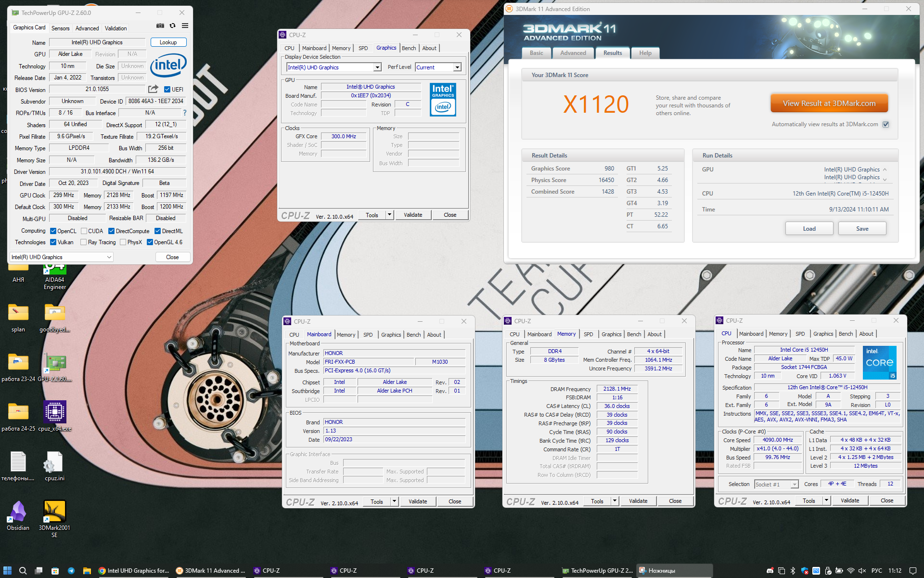
Task: Click the BIOS export share icon in GPU-Z
Action: click(x=153, y=89)
